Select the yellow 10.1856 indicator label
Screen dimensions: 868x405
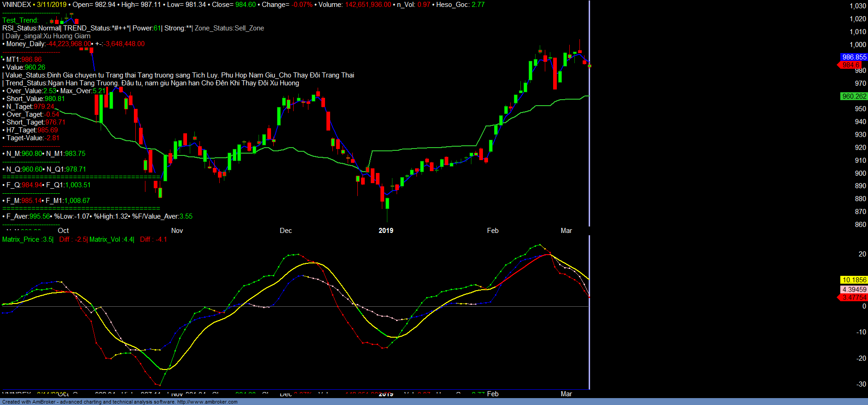854,280
